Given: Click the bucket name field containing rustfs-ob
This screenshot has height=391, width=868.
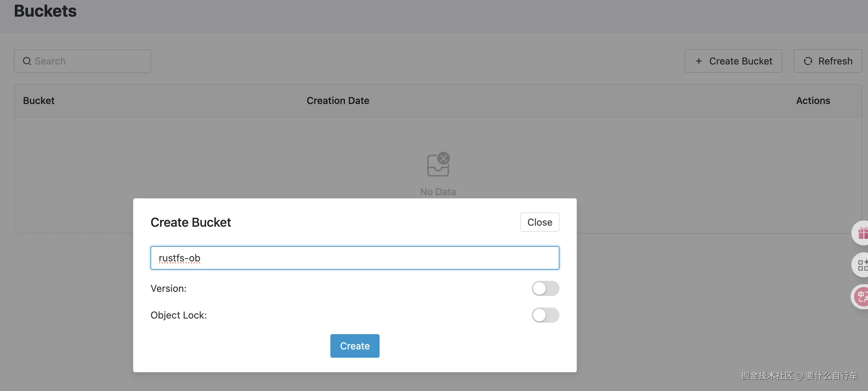Looking at the screenshot, I should [354, 258].
